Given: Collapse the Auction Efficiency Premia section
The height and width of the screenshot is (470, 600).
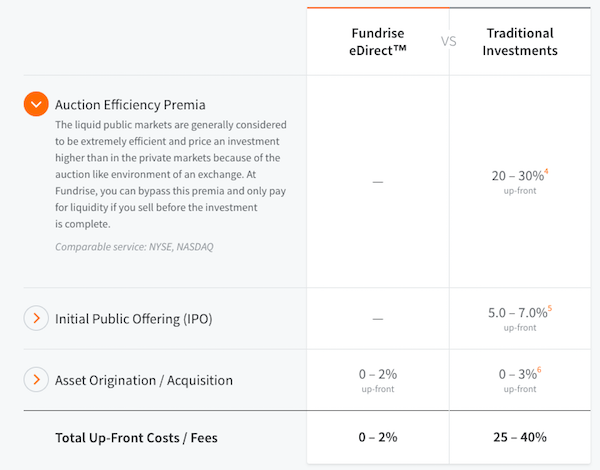Looking at the screenshot, I should pyautogui.click(x=36, y=103).
